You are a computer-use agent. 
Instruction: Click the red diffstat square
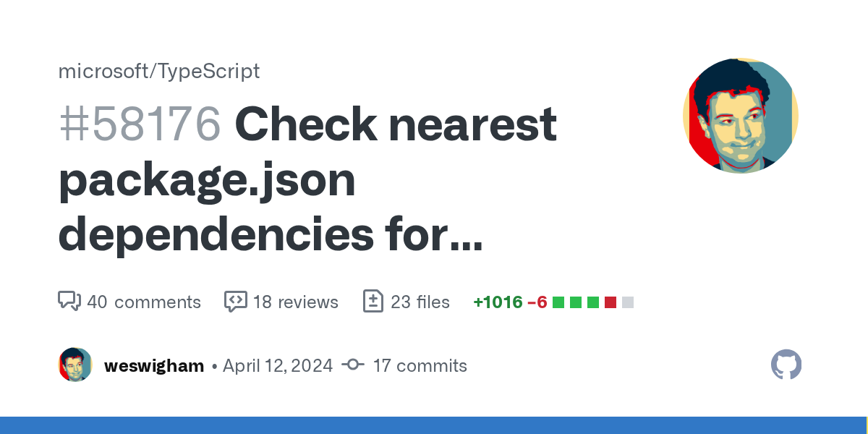pyautogui.click(x=610, y=302)
